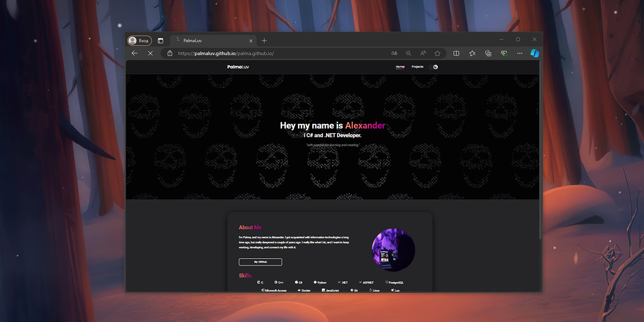Open the Settings and more menu

click(x=520, y=53)
